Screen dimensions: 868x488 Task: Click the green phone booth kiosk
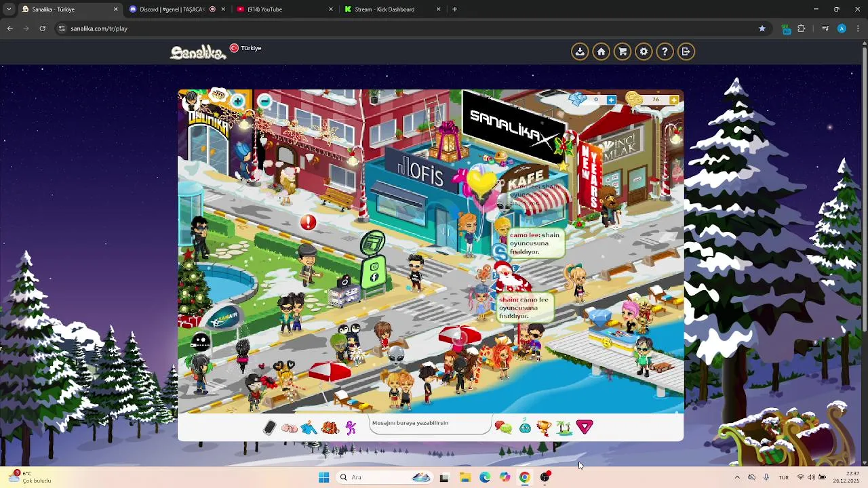[x=373, y=263]
